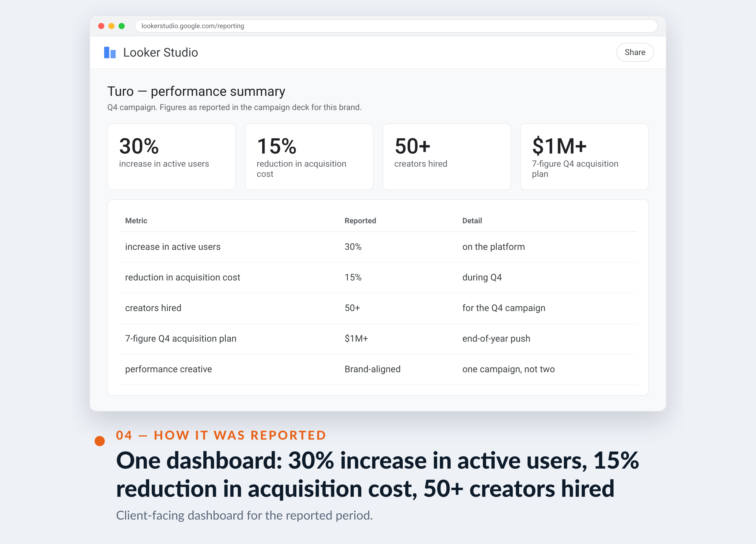Click the Reported column header
This screenshot has height=544, width=756.
click(x=360, y=220)
